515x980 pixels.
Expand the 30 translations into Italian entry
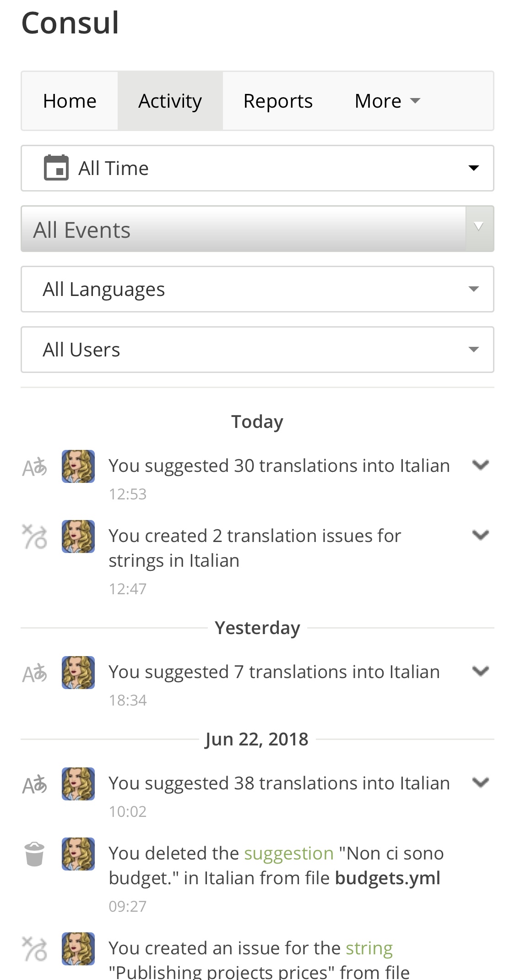(x=481, y=465)
